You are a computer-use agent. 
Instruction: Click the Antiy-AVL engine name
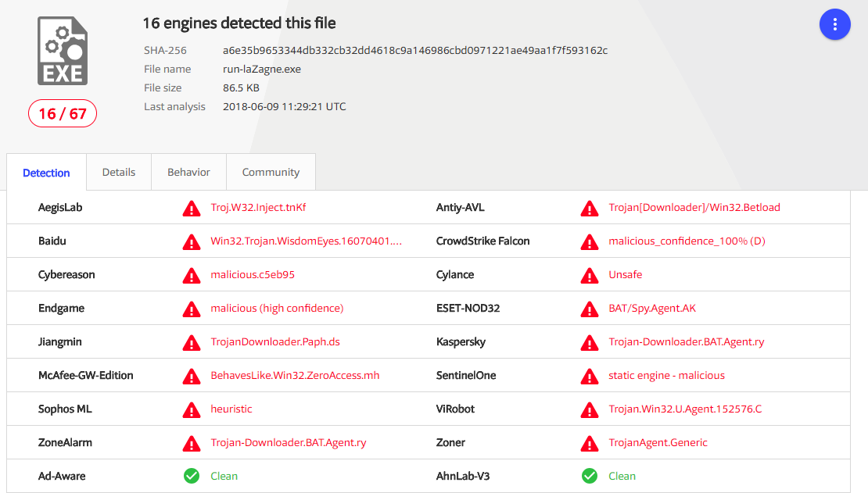click(x=460, y=208)
